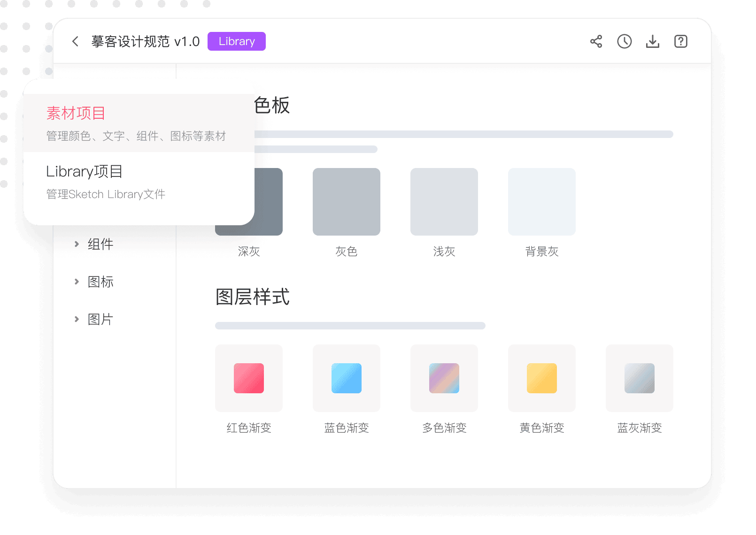Image resolution: width=756 pixels, height=535 pixels.
Task: Open the share icon in header
Action: pyautogui.click(x=596, y=41)
